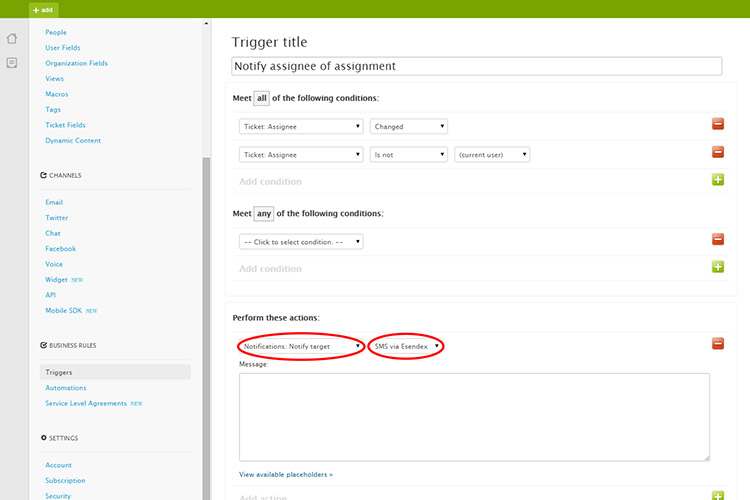This screenshot has height=500, width=750.
Task: Open the '(current user)' value dropdown
Action: (491, 154)
